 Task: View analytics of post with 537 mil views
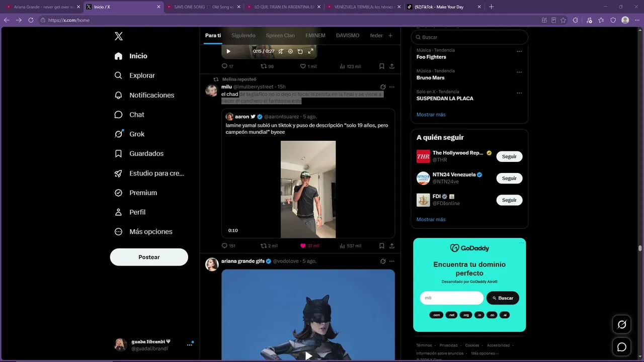tap(351, 246)
